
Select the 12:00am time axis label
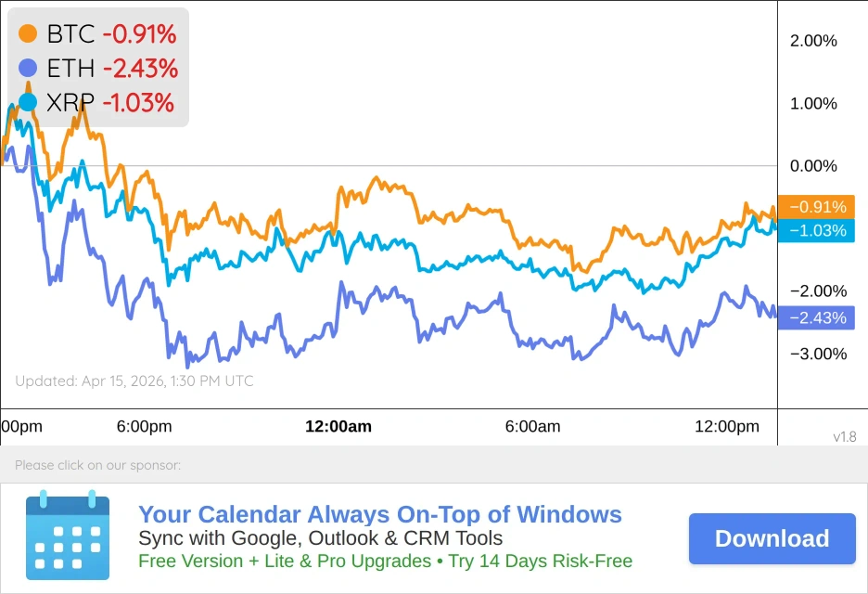pos(338,427)
